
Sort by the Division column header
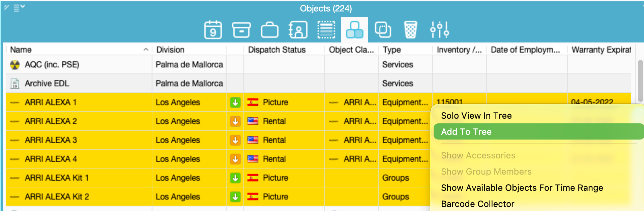[x=170, y=50]
